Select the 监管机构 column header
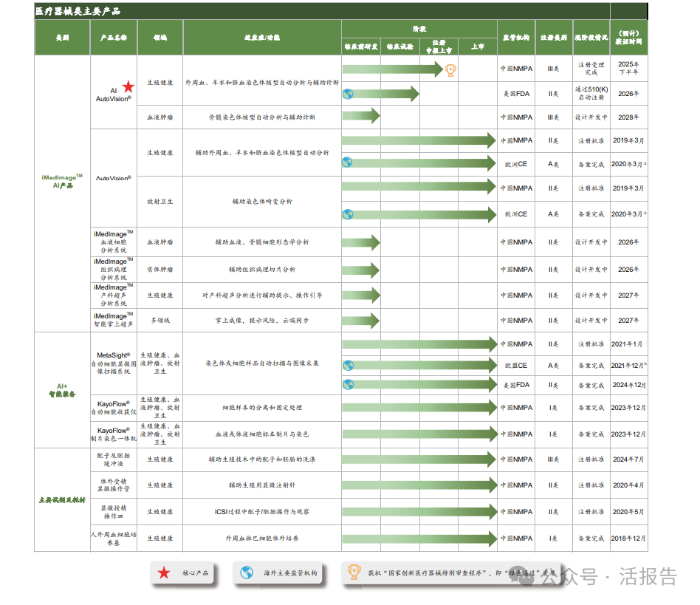This screenshot has height=605, width=700. (x=516, y=37)
